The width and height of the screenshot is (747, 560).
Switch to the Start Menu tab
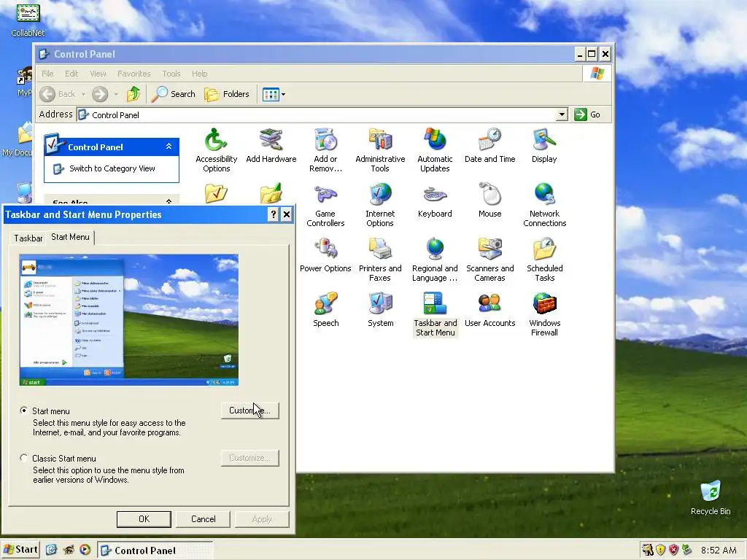pyautogui.click(x=70, y=237)
